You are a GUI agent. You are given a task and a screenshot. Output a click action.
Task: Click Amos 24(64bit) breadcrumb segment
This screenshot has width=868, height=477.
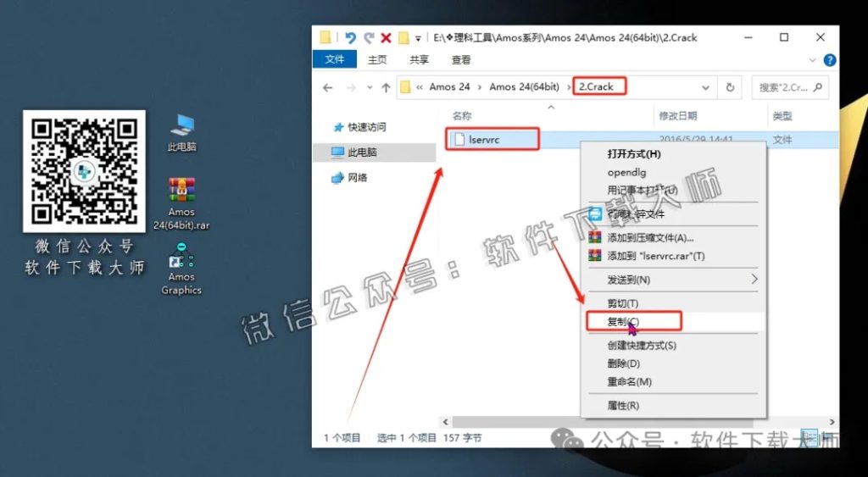[x=524, y=87]
